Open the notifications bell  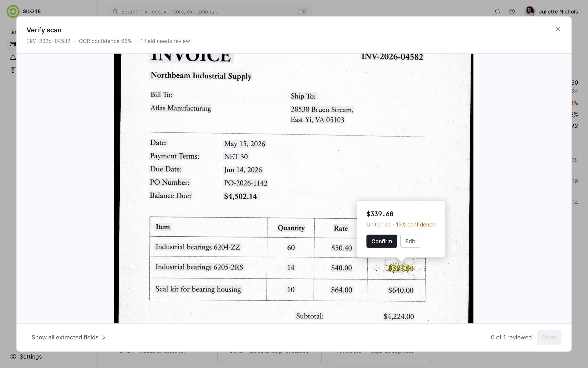click(497, 11)
